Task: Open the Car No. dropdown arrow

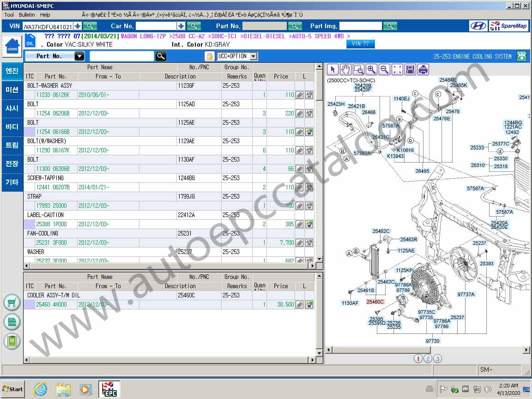Action: click(181, 26)
